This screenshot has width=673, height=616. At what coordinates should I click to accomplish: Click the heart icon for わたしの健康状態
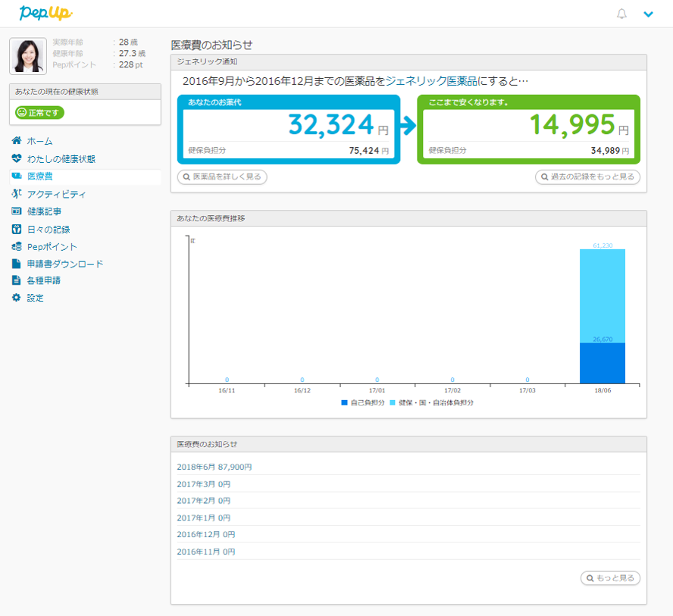(17, 159)
